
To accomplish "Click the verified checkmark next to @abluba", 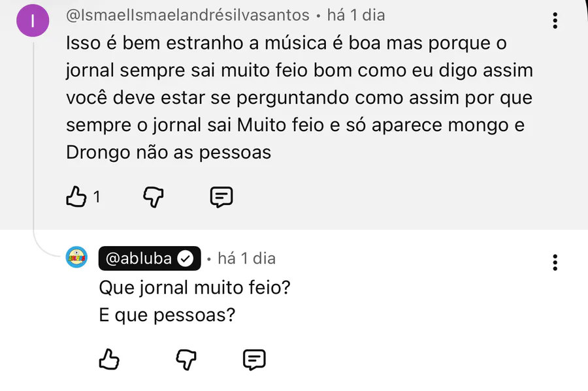I will (x=186, y=258).
